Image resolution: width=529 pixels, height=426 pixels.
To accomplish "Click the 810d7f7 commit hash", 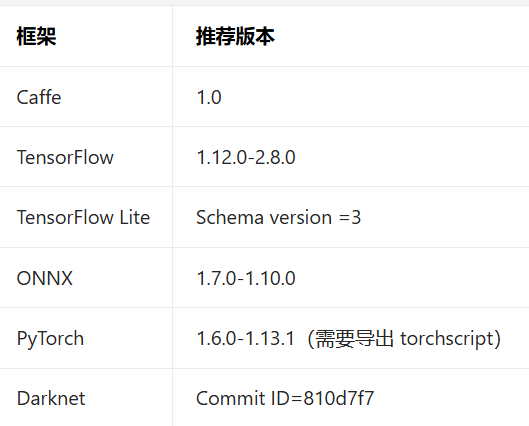I will click(338, 398).
